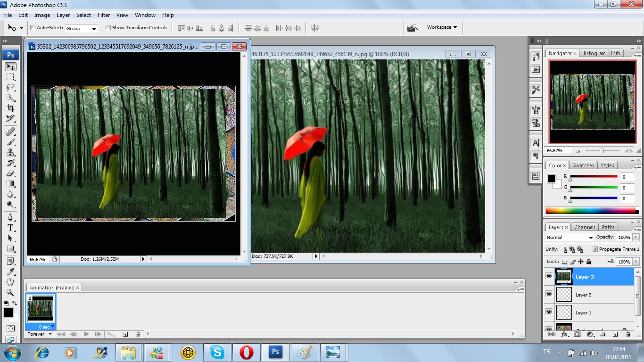Screen dimensions: 644x362
Task: Switch to the Histogram tab
Action: pyautogui.click(x=593, y=53)
